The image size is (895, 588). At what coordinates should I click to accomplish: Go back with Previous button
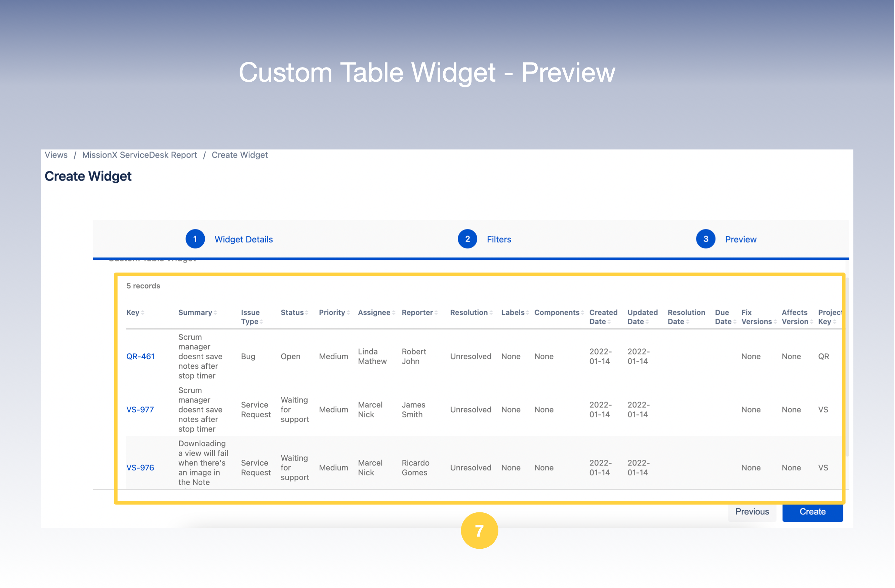pos(752,512)
